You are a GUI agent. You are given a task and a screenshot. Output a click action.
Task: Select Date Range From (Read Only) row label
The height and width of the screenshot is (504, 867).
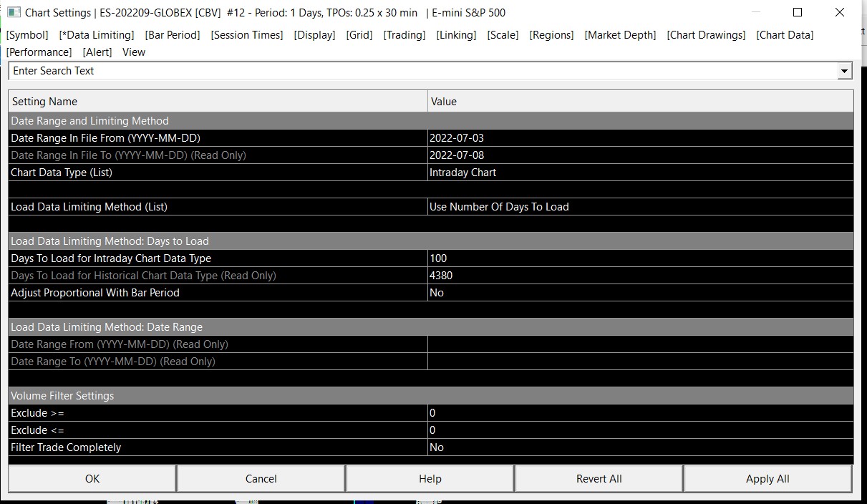pos(120,344)
